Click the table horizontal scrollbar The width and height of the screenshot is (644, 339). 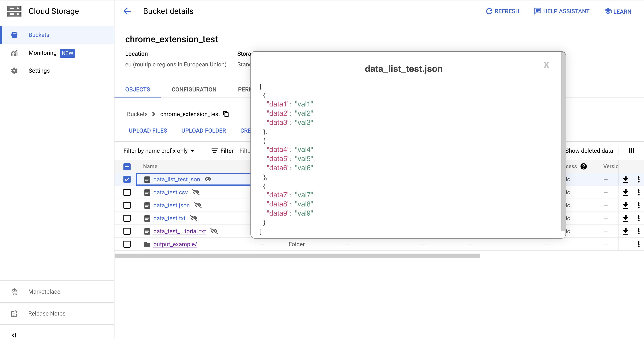(297, 256)
